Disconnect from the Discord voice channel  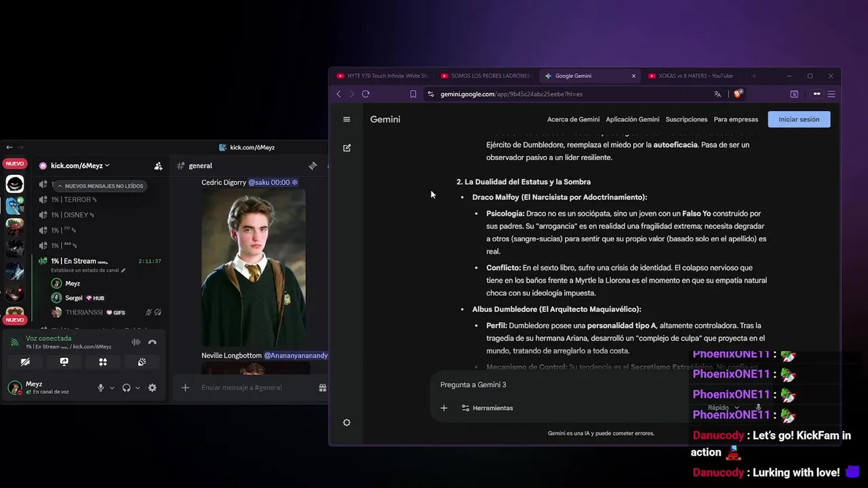tap(153, 342)
